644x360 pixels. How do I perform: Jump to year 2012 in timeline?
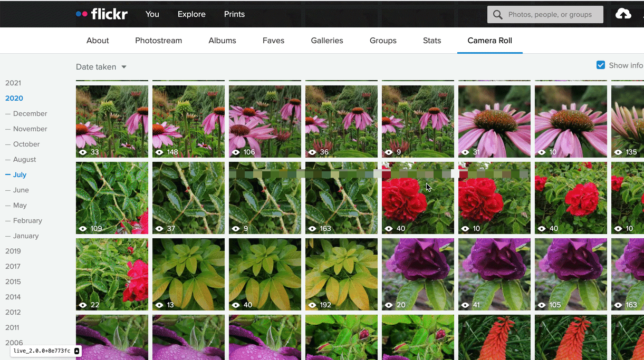tap(13, 312)
